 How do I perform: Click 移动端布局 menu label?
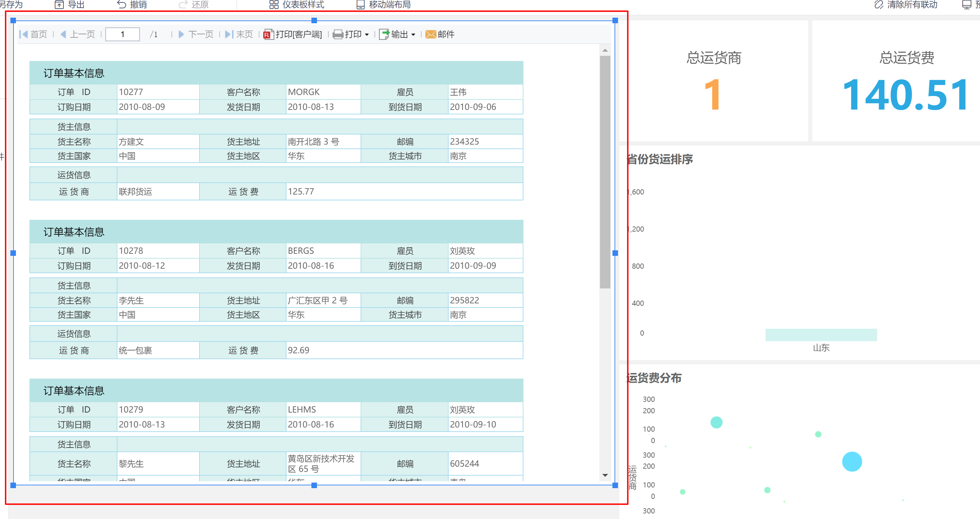[x=390, y=5]
